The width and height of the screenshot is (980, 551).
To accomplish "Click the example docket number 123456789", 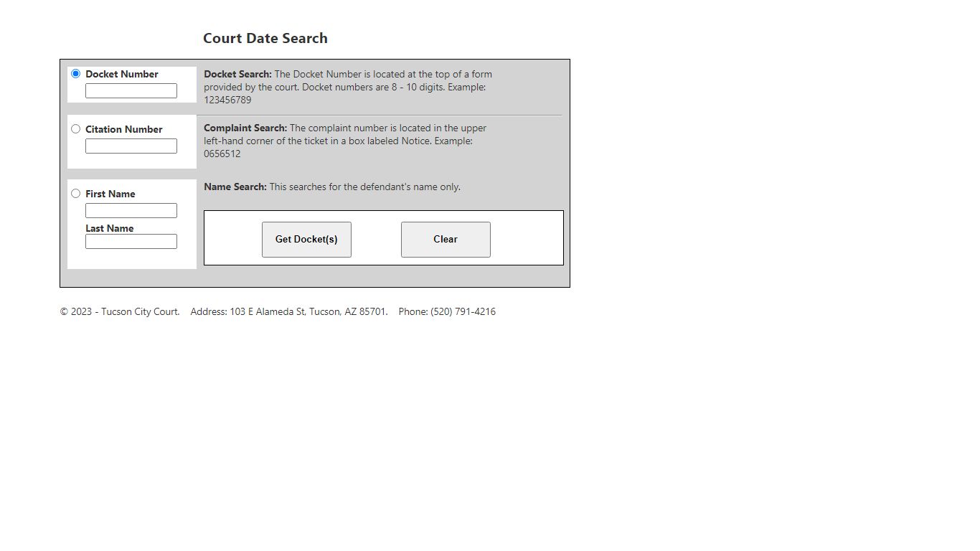I will click(227, 100).
